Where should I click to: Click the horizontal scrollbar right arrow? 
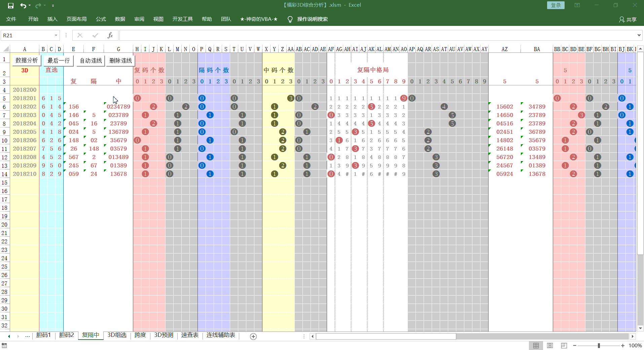click(633, 336)
